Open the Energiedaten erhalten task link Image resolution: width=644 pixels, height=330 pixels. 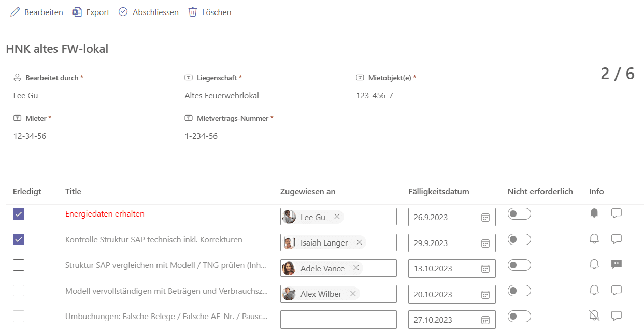click(x=105, y=213)
